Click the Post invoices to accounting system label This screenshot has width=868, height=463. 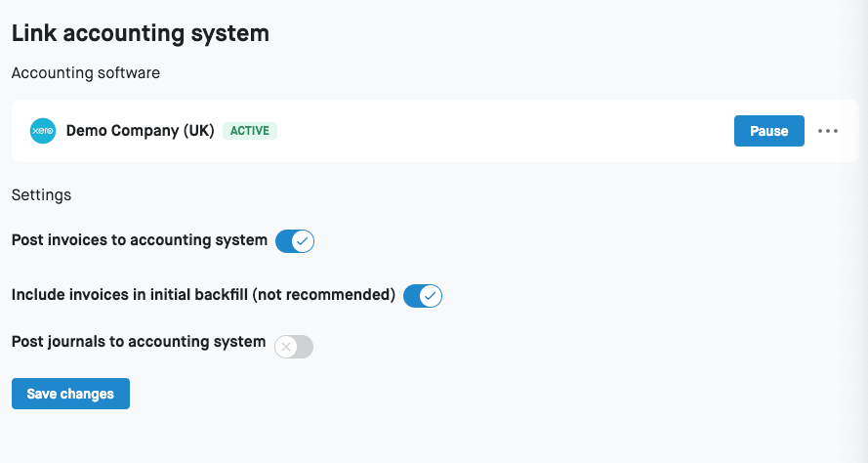[140, 240]
